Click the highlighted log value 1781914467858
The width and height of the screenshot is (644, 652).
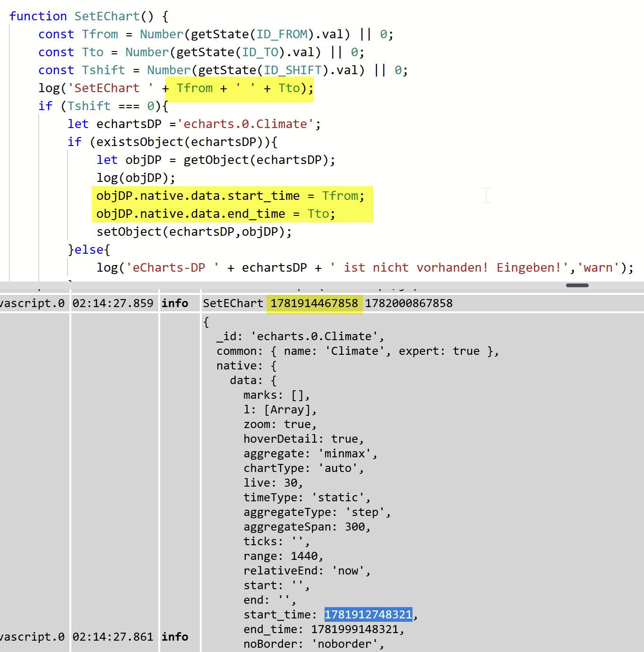point(314,303)
